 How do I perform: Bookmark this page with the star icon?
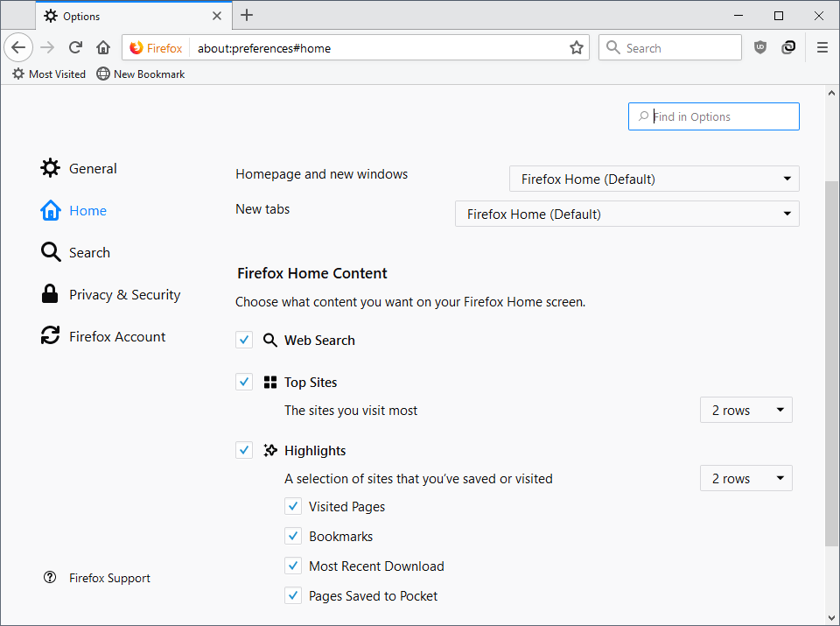(577, 47)
